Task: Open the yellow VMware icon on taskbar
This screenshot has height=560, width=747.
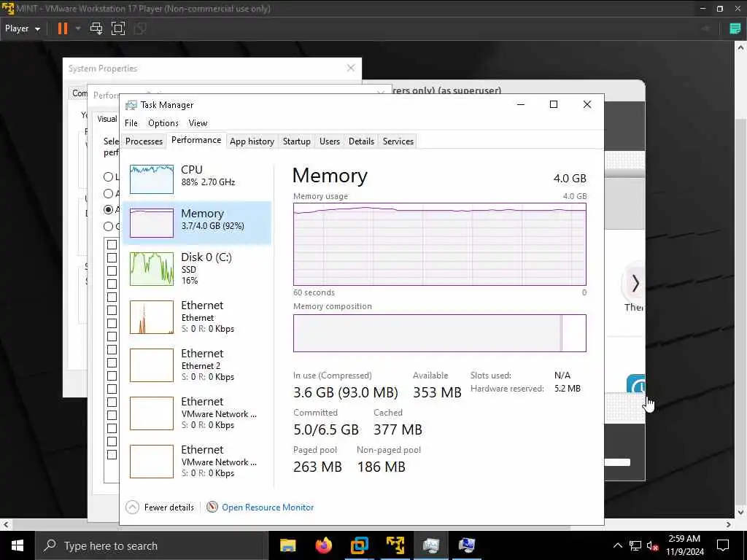Action: click(395, 545)
